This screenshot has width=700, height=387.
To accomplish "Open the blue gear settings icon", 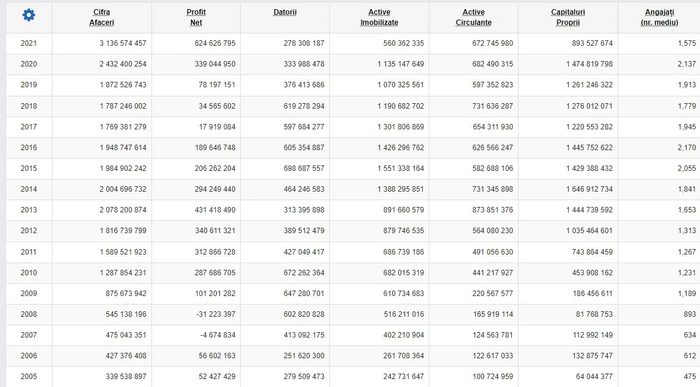I will 29,15.
